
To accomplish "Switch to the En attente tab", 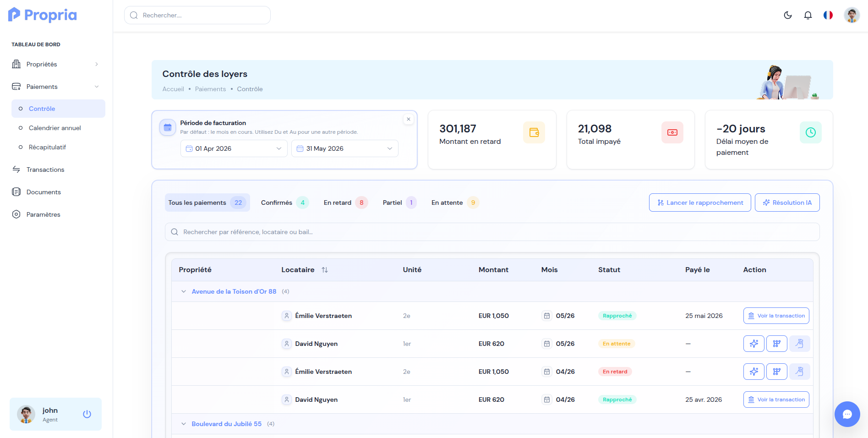I will coord(455,203).
